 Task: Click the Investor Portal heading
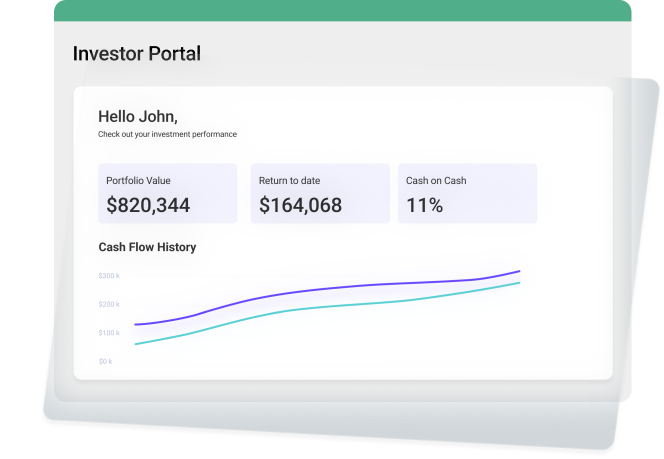pos(137,54)
